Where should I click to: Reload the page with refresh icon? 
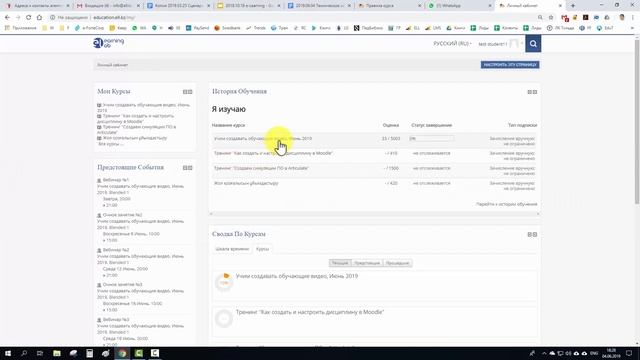[x=28, y=18]
